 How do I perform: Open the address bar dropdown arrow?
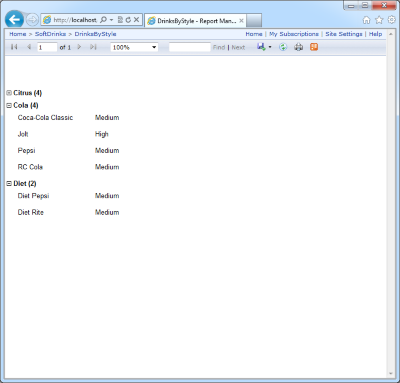pyautogui.click(x=111, y=20)
